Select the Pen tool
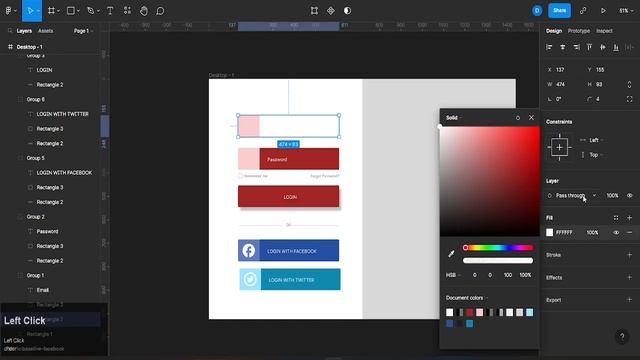The height and width of the screenshot is (360, 640). pyautogui.click(x=91, y=11)
